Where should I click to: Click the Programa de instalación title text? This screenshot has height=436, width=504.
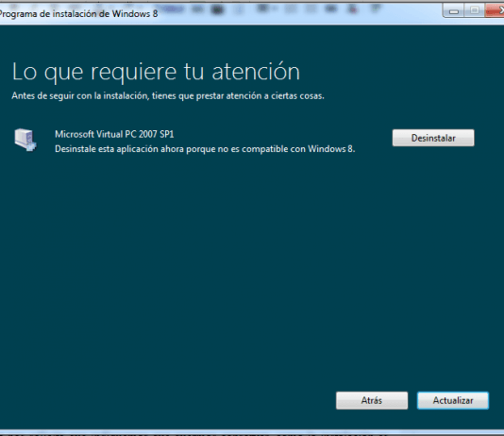[x=78, y=14]
